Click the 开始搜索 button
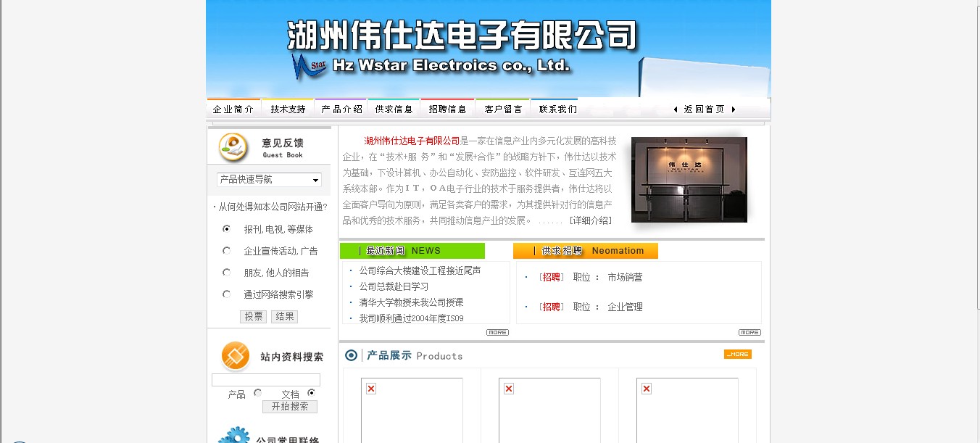This screenshot has height=443, width=980. (x=290, y=407)
